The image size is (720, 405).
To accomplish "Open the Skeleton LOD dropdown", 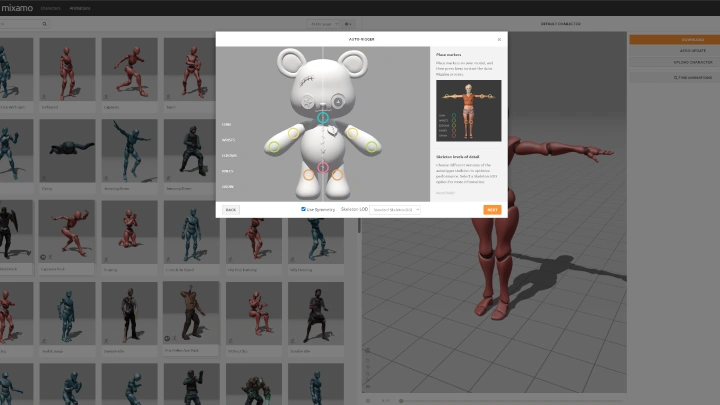I will (x=395, y=210).
